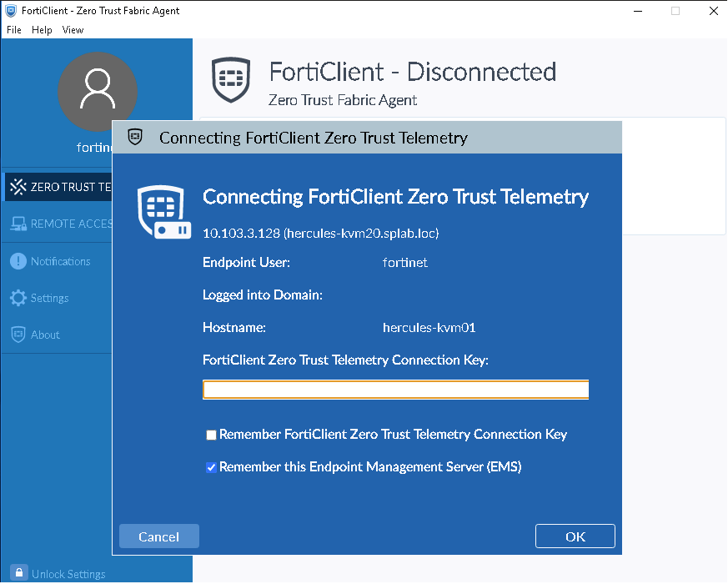
Task: Click the Unlock Settings link
Action: click(68, 574)
